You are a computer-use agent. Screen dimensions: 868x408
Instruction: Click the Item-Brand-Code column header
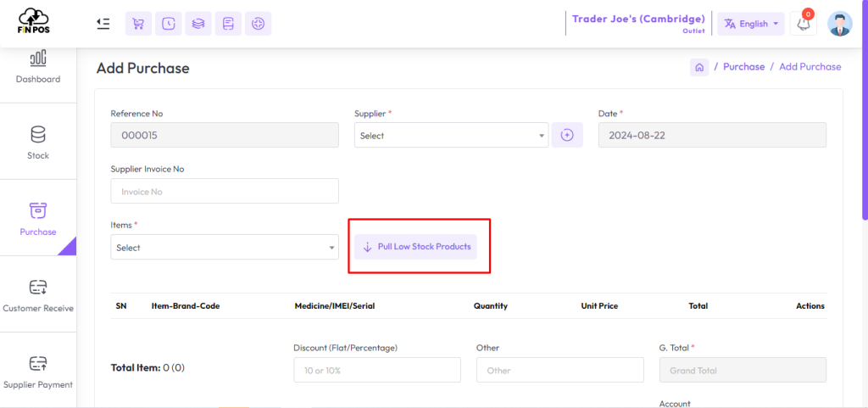point(186,305)
